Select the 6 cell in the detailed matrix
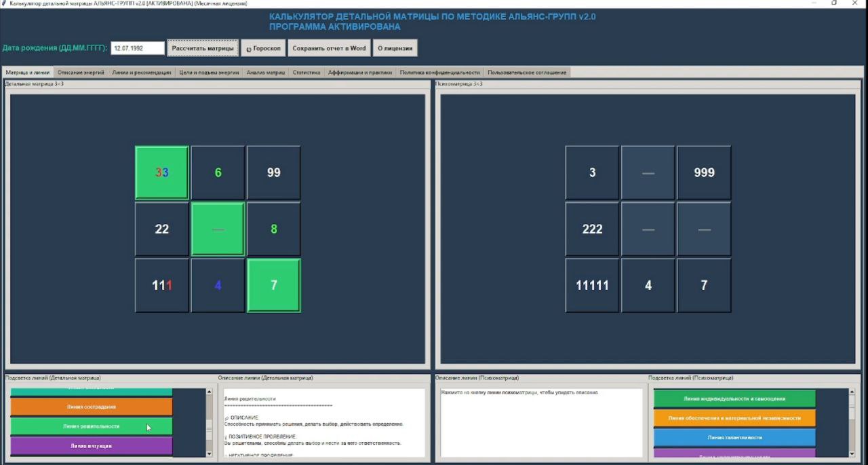This screenshot has height=465, width=868. pos(218,172)
